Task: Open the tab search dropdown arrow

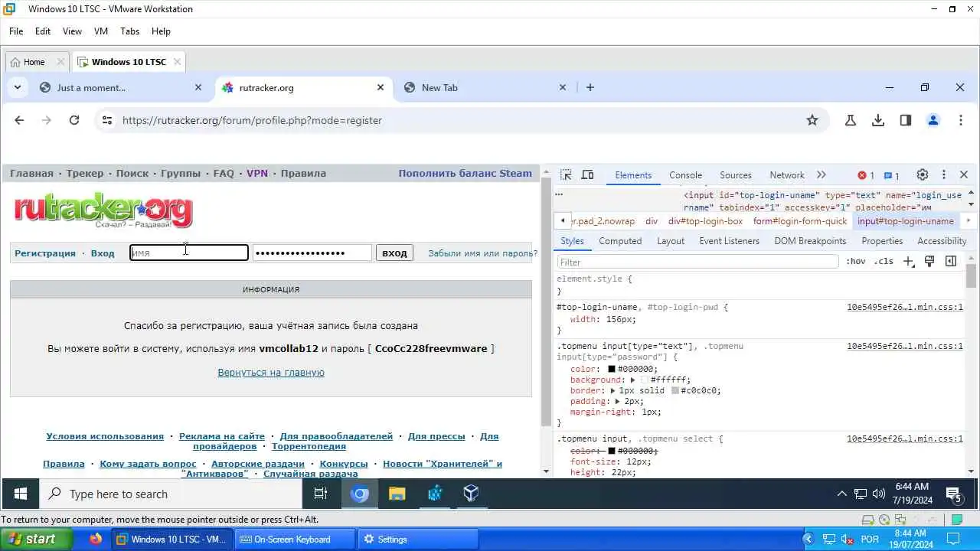Action: click(17, 87)
